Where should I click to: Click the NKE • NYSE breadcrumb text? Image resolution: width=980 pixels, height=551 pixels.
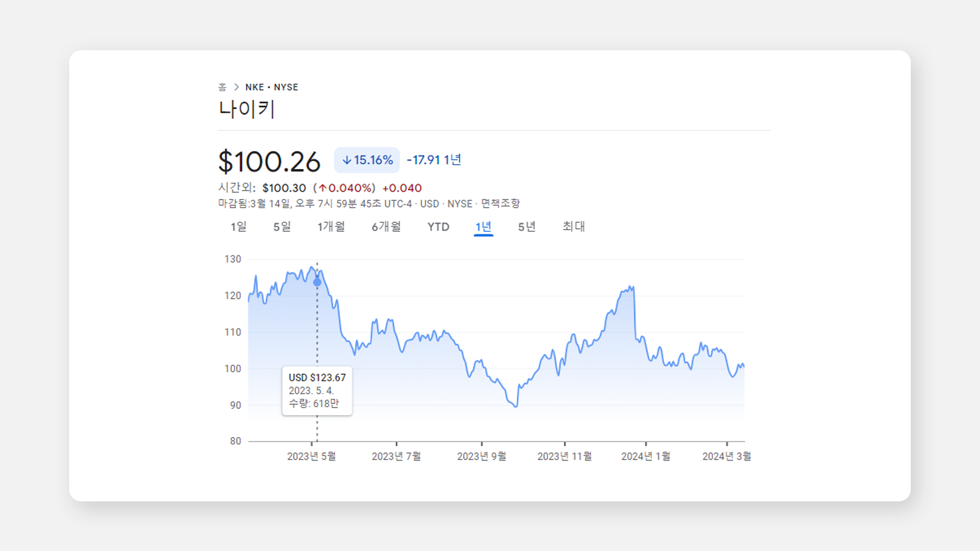[272, 87]
